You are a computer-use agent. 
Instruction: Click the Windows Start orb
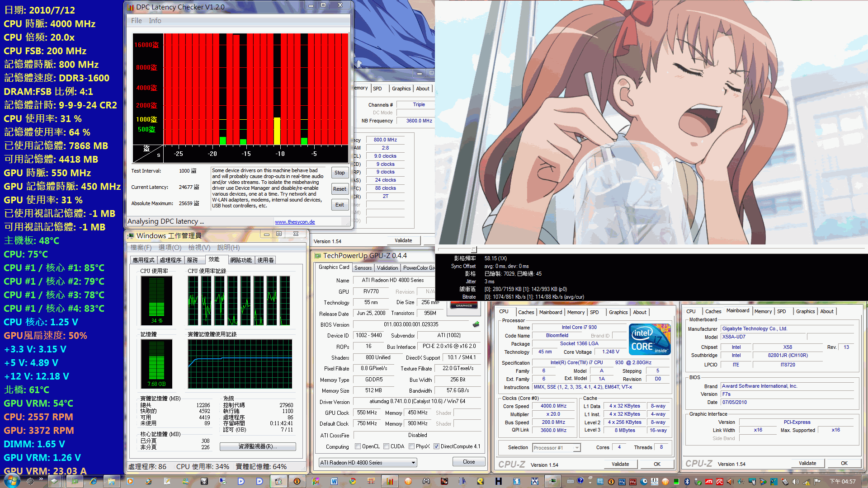(12, 481)
